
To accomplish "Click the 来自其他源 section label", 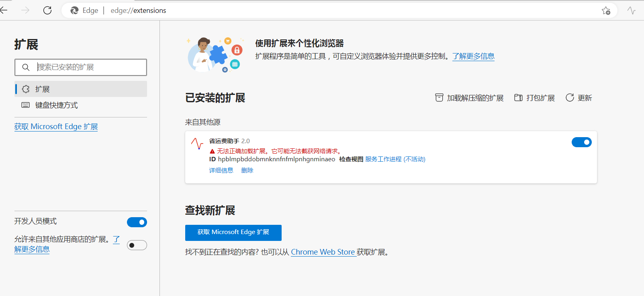I will [202, 122].
